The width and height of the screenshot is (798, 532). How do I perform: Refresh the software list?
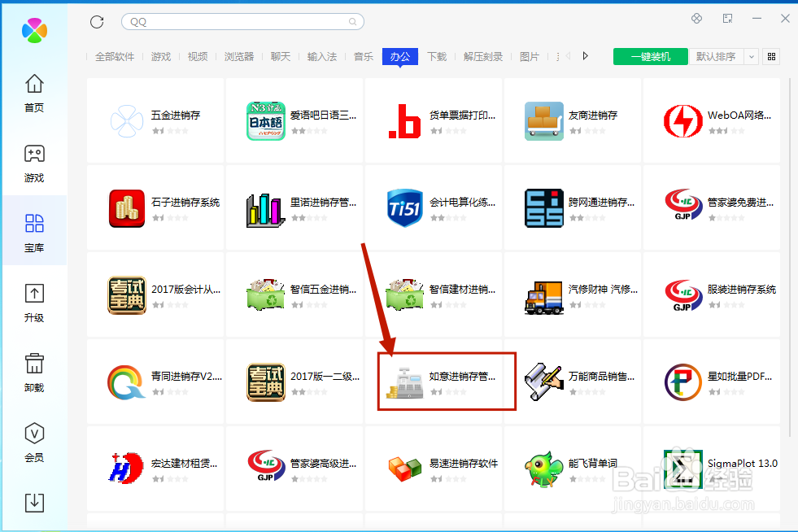click(97, 22)
